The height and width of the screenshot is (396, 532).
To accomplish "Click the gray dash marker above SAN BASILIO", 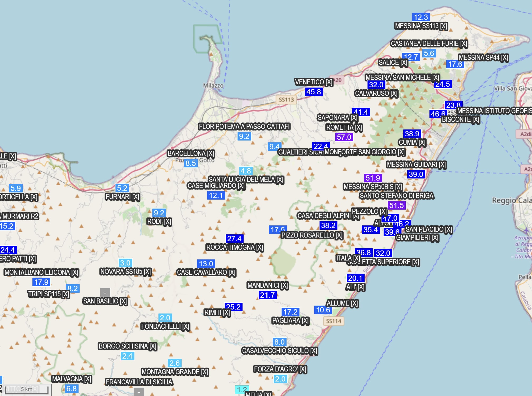I will [x=105, y=292].
